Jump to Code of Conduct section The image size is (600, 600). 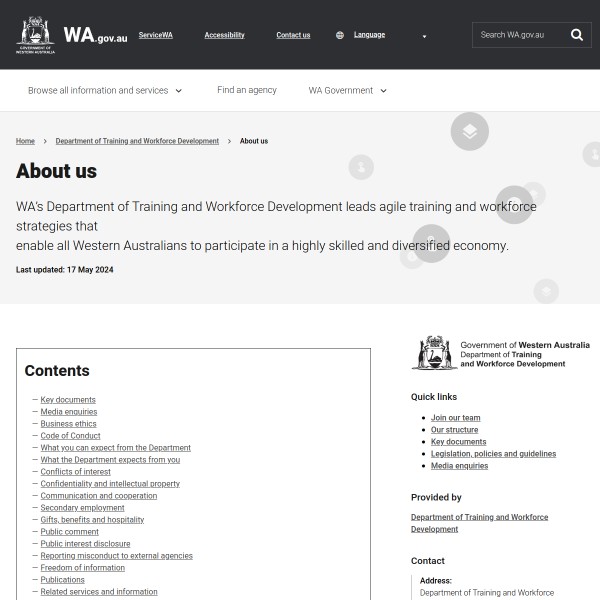70,436
